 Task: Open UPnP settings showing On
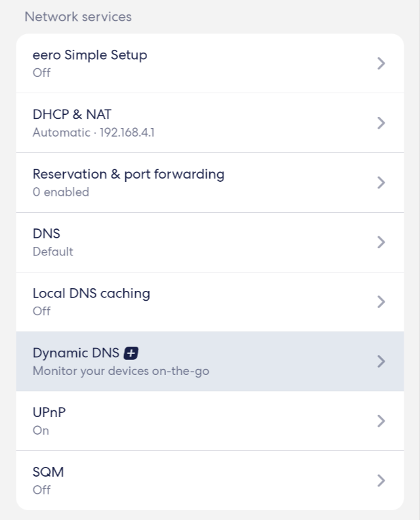pyautogui.click(x=210, y=421)
